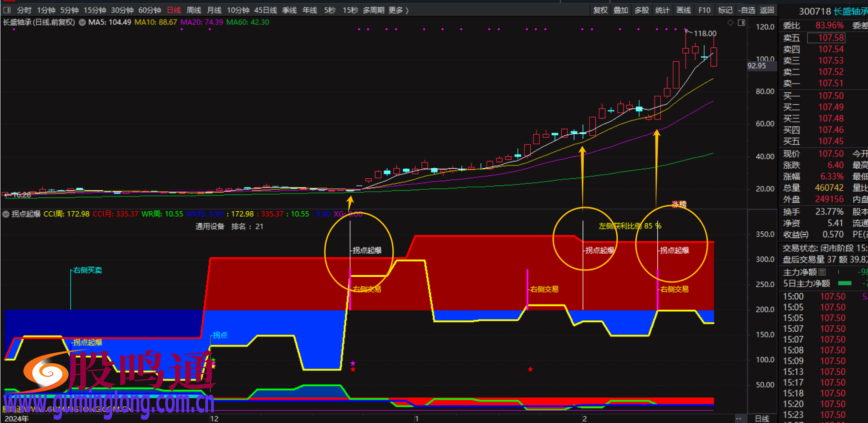
Task: Click the 118.00 high price marker
Action: tap(705, 33)
